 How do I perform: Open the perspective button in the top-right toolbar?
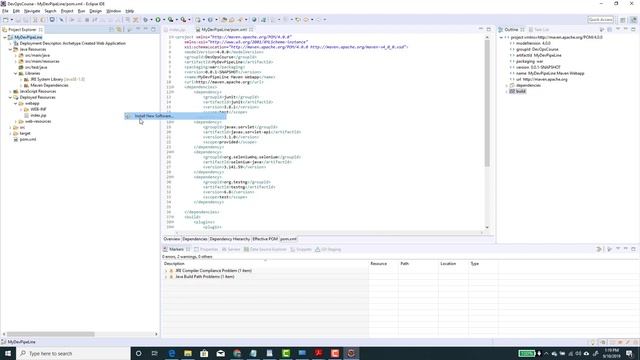click(623, 20)
